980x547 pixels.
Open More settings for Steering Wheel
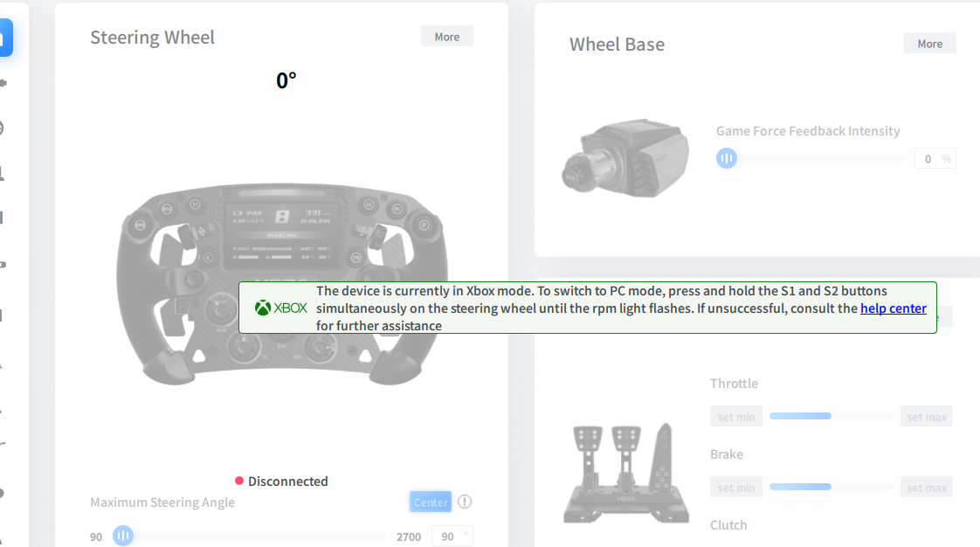446,37
